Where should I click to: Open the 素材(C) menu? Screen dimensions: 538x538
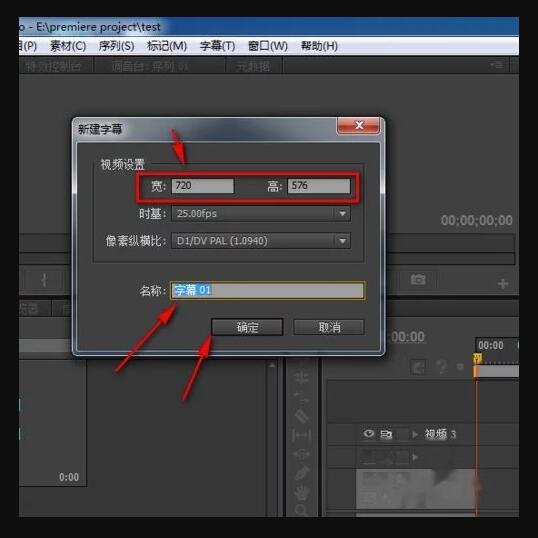[x=68, y=46]
